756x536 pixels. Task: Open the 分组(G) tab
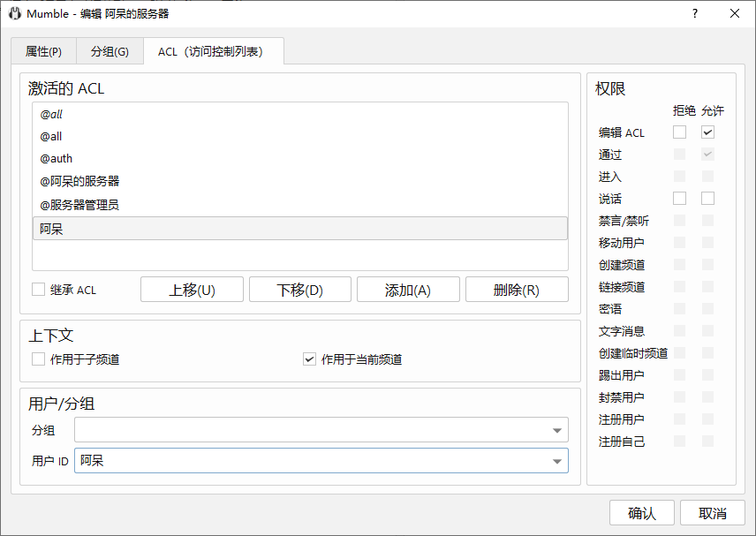click(x=110, y=51)
